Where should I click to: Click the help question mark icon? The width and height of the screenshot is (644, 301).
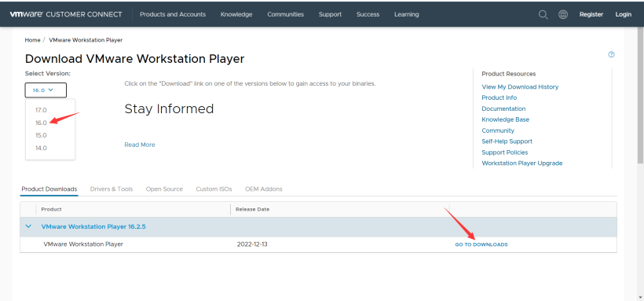click(611, 54)
